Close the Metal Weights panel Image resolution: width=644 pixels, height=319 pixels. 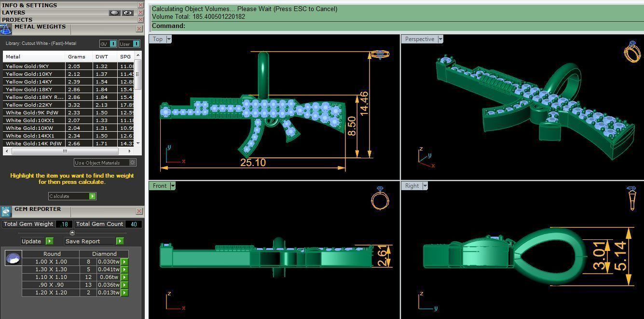coord(139,29)
